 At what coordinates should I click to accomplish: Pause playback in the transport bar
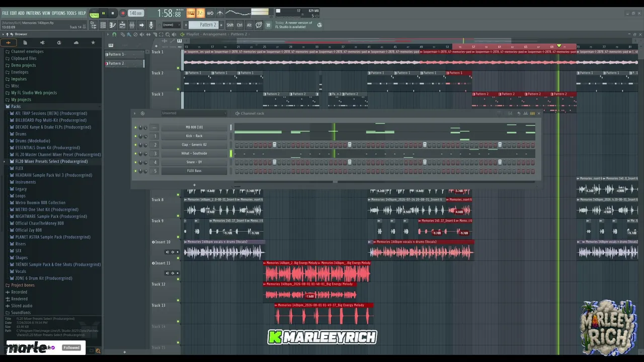tap(104, 14)
